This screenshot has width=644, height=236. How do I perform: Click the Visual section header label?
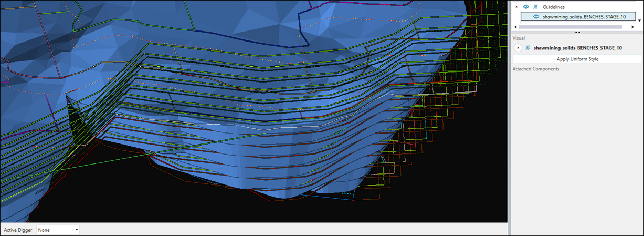[x=519, y=38]
